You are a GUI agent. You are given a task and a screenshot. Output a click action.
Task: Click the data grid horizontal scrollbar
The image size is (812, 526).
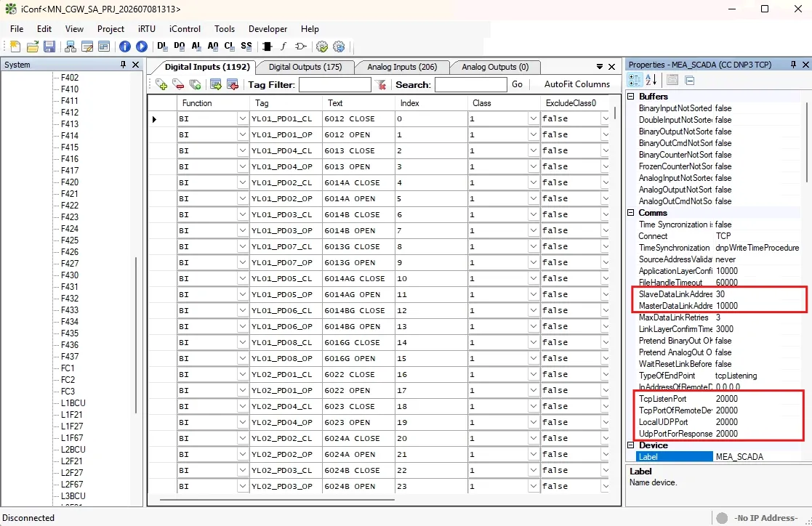pyautogui.click(x=277, y=500)
